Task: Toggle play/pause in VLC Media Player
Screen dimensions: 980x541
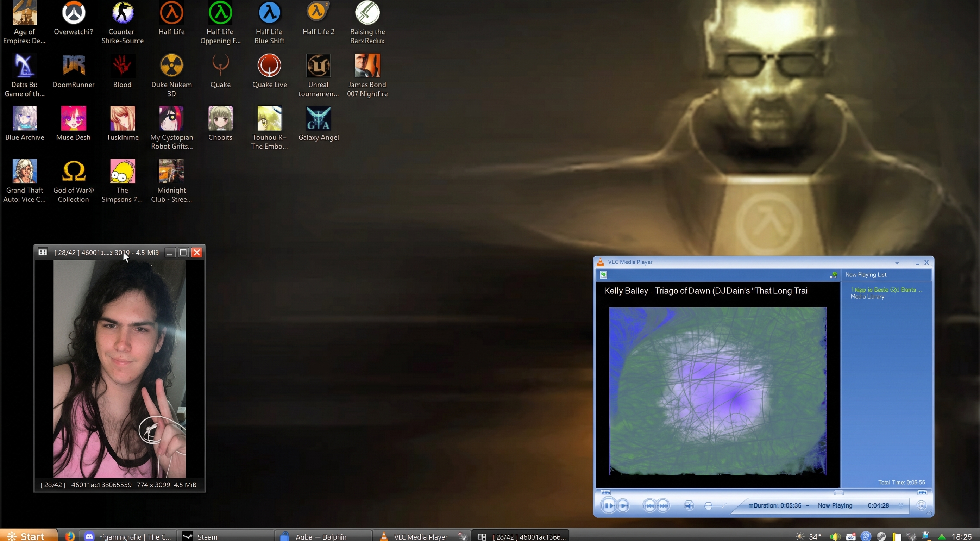Action: point(608,505)
